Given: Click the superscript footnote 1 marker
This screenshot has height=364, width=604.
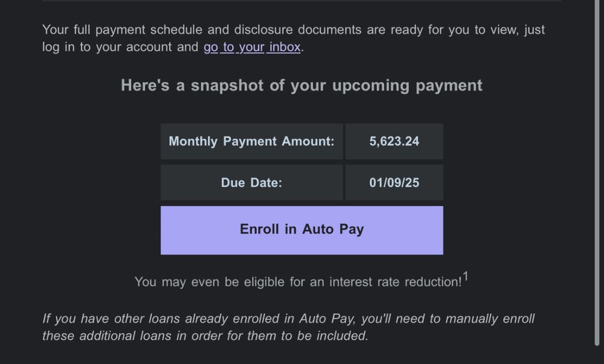Looking at the screenshot, I should (466, 278).
